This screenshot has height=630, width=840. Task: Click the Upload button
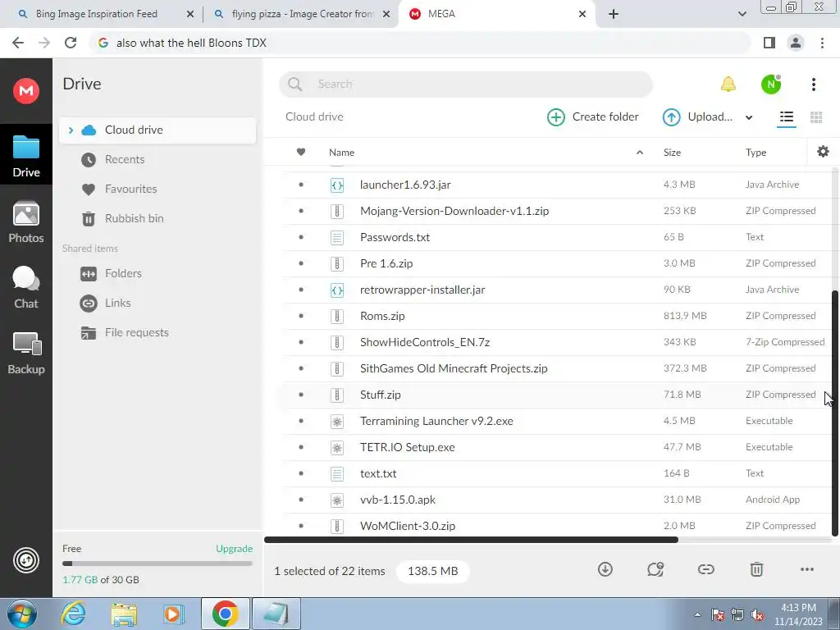(x=698, y=116)
